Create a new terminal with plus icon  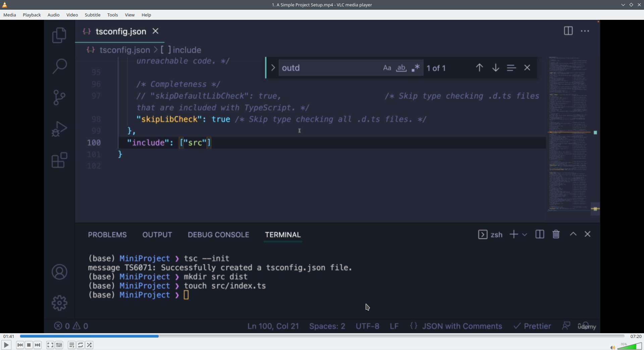[514, 234]
